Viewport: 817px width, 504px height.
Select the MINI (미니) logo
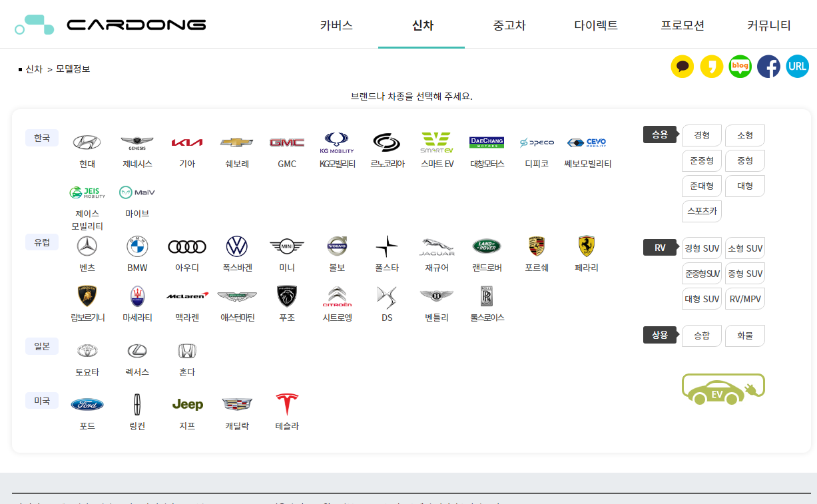287,246
